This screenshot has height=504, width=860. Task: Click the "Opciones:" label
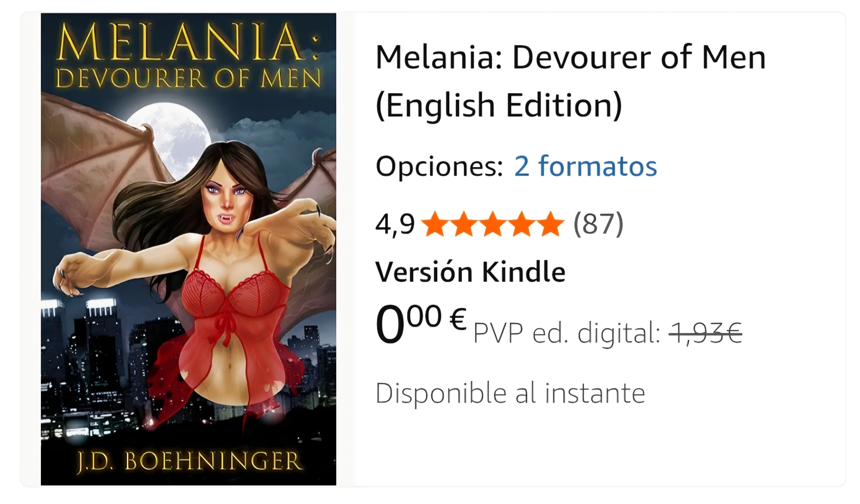439,167
